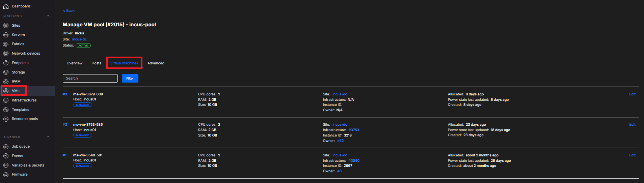This screenshot has width=644, height=183.
Task: Edit the ms-vm-3879-609 virtual machine
Action: [x=632, y=94]
